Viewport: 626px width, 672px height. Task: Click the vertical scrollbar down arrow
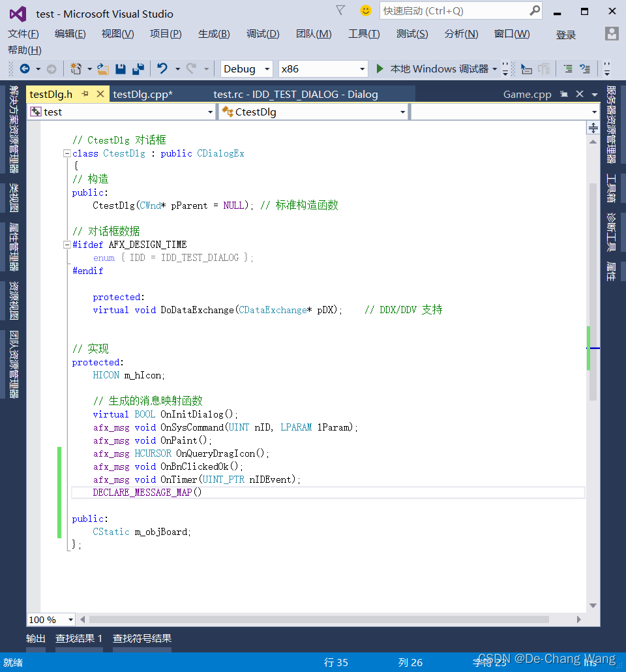(x=593, y=605)
